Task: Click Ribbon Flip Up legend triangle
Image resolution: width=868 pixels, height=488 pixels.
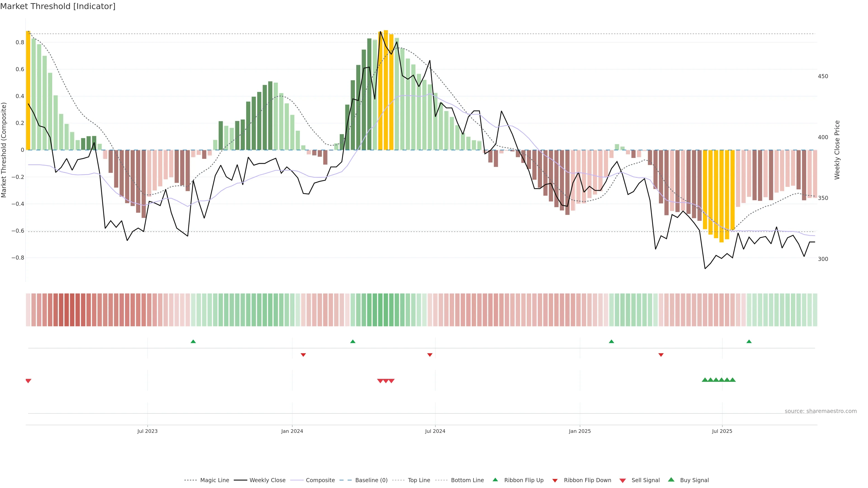Action: click(495, 480)
